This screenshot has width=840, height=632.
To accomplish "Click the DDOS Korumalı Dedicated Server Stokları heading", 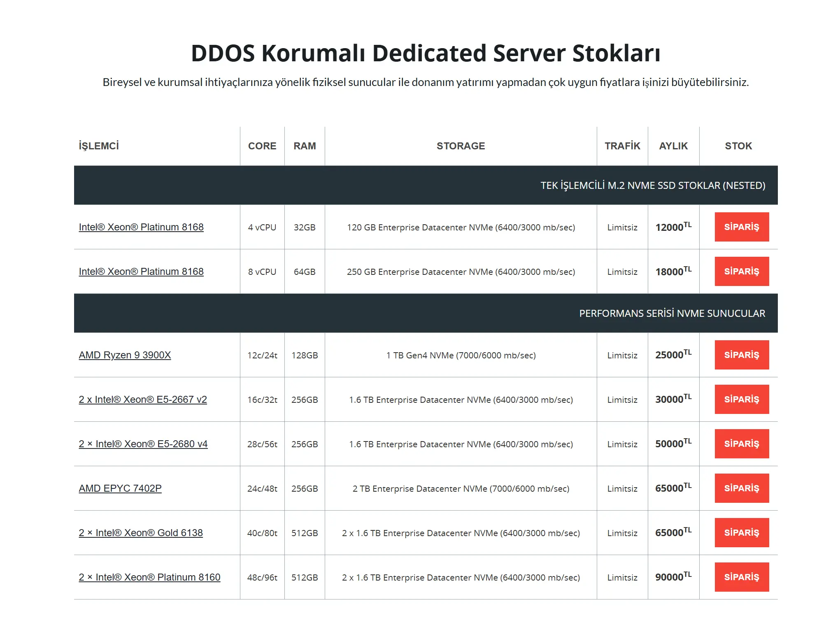I will click(x=426, y=53).
